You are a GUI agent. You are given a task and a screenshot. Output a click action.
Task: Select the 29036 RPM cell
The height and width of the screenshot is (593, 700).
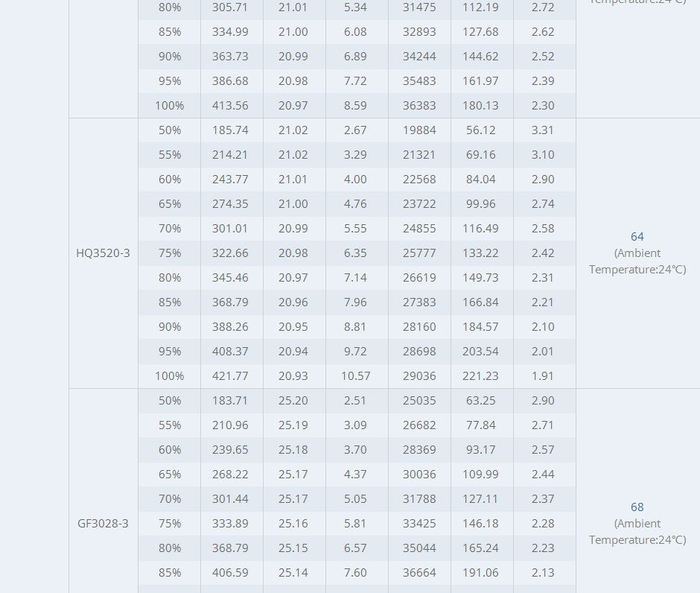coord(419,376)
